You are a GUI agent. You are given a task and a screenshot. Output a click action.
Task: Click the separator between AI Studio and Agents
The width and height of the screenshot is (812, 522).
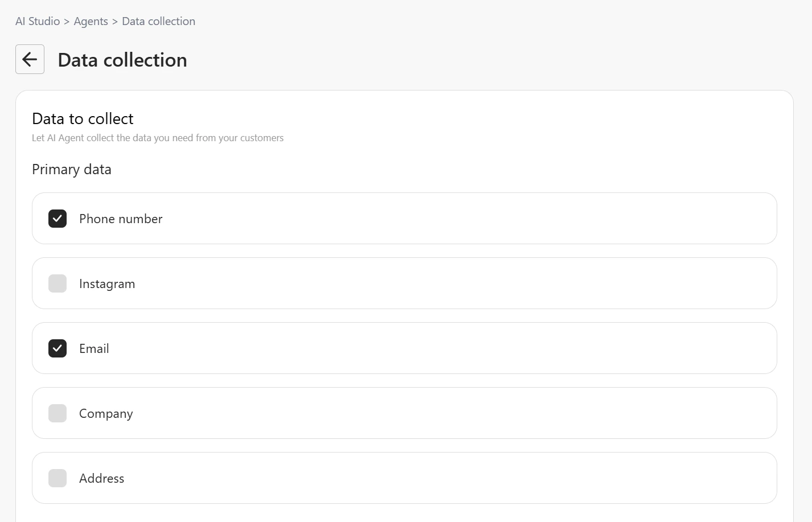[67, 22]
